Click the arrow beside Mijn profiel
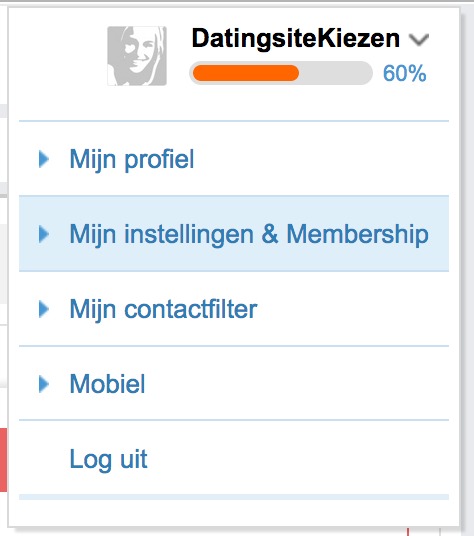 point(43,159)
